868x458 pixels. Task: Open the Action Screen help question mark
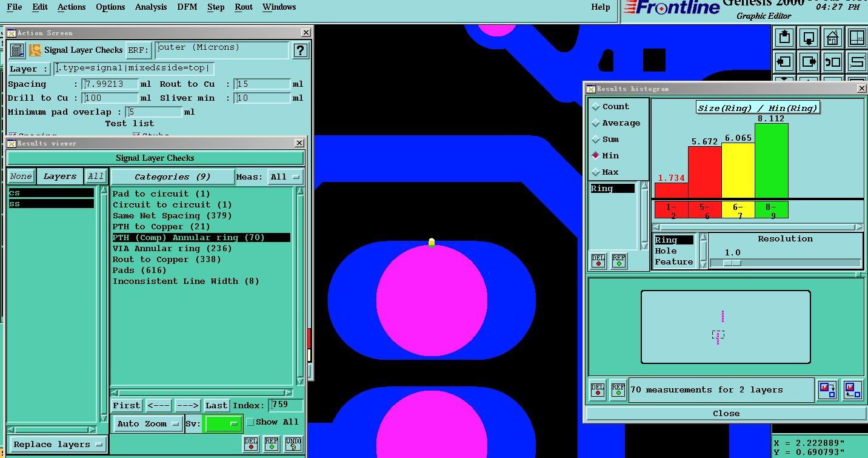tap(300, 50)
